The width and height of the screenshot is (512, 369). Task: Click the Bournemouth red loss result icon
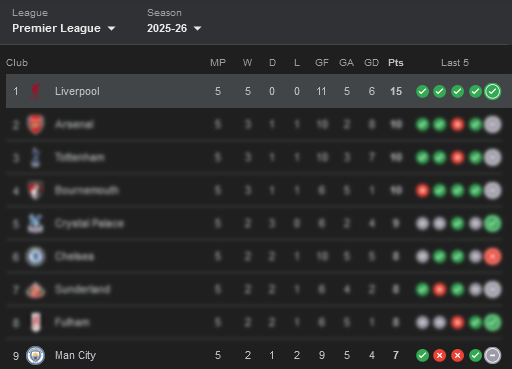pos(422,190)
